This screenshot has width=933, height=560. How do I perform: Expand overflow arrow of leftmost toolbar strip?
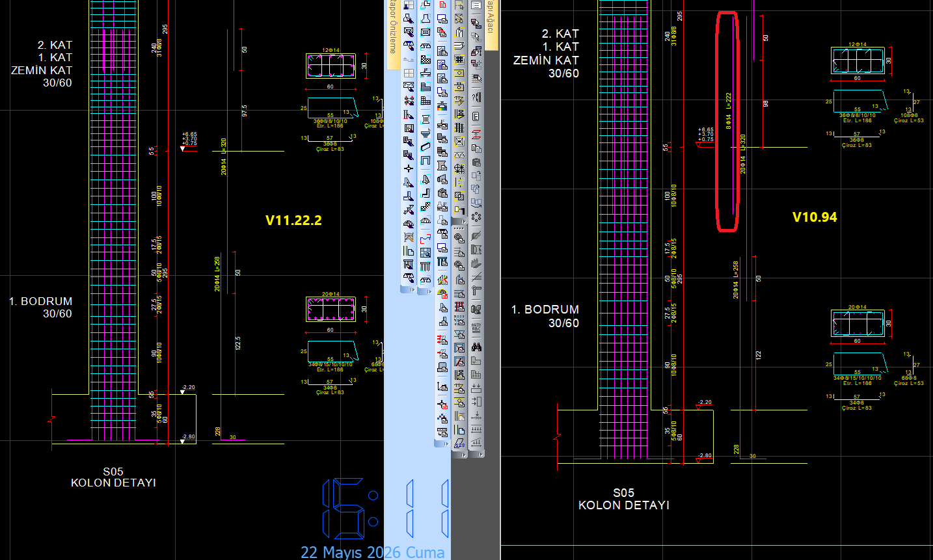pos(412,290)
